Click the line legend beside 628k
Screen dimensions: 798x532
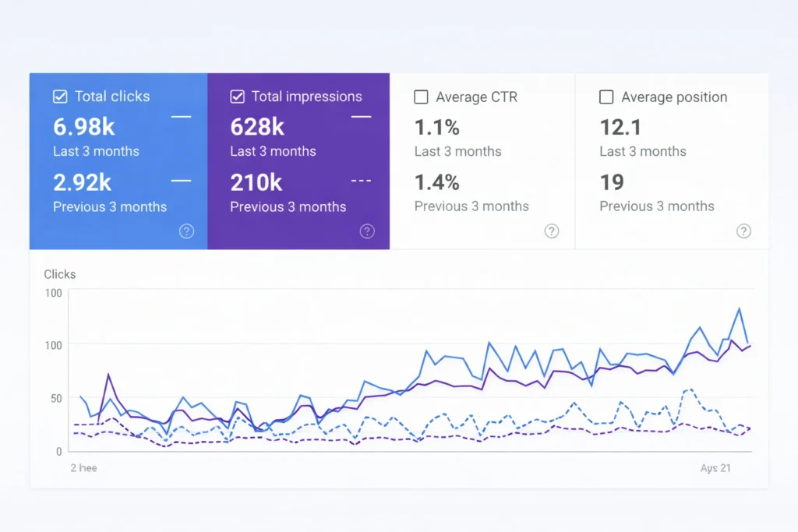(x=361, y=117)
